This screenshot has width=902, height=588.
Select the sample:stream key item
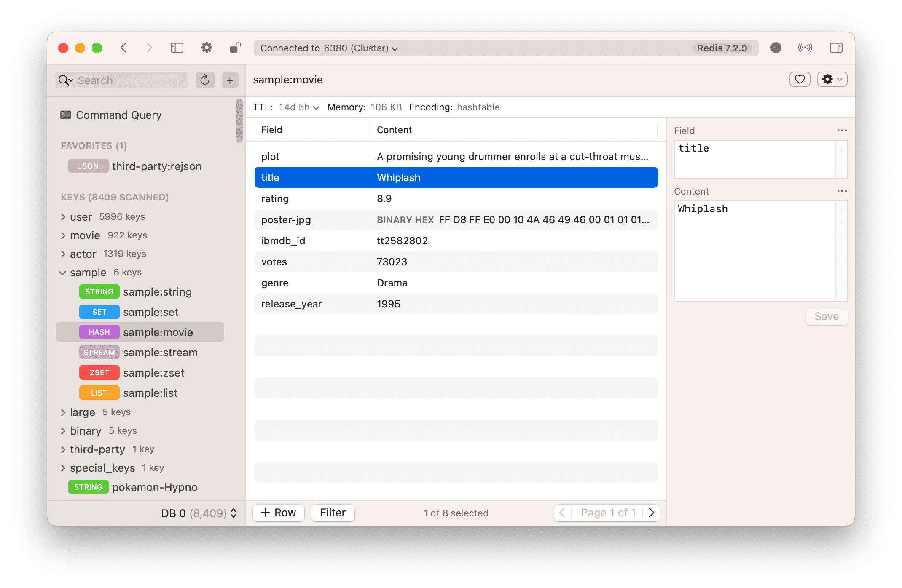pyautogui.click(x=161, y=352)
